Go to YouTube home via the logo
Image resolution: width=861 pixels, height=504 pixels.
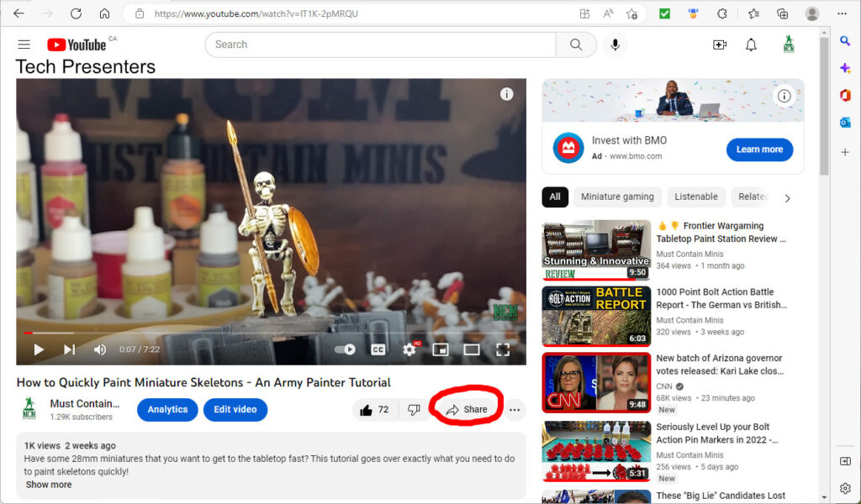pos(77,45)
